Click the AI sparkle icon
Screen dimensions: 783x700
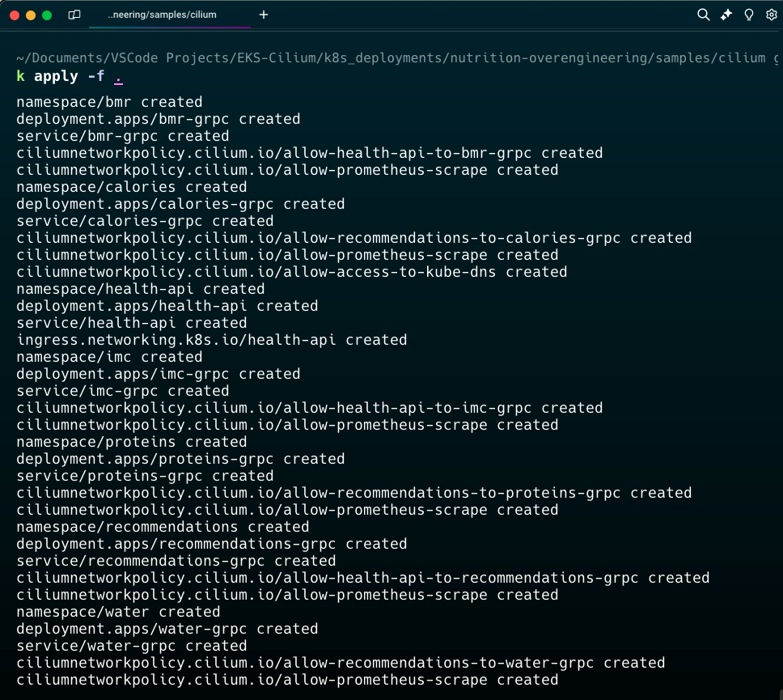(x=726, y=15)
